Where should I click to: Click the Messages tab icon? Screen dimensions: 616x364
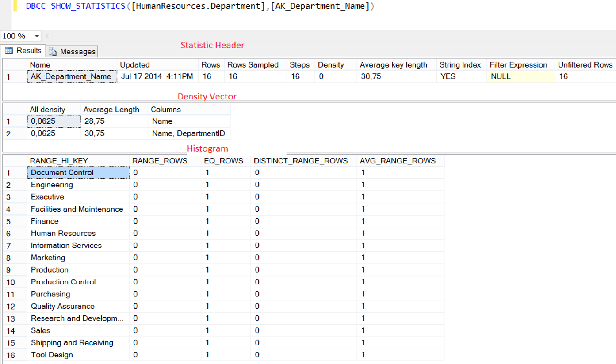53,52
